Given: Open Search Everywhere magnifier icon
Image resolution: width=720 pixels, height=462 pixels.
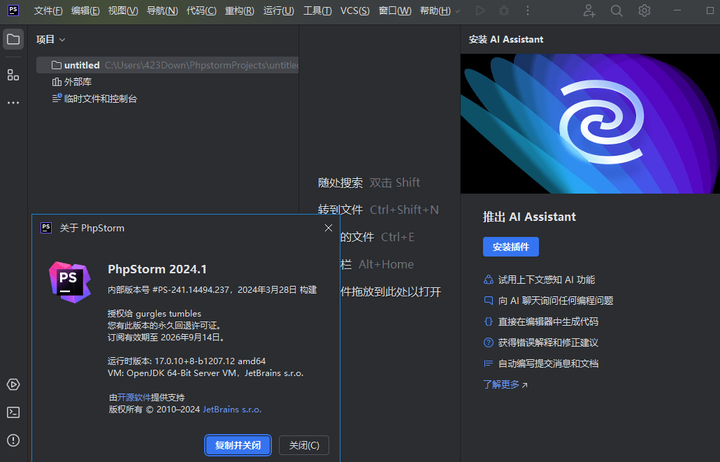Looking at the screenshot, I should pos(617,11).
